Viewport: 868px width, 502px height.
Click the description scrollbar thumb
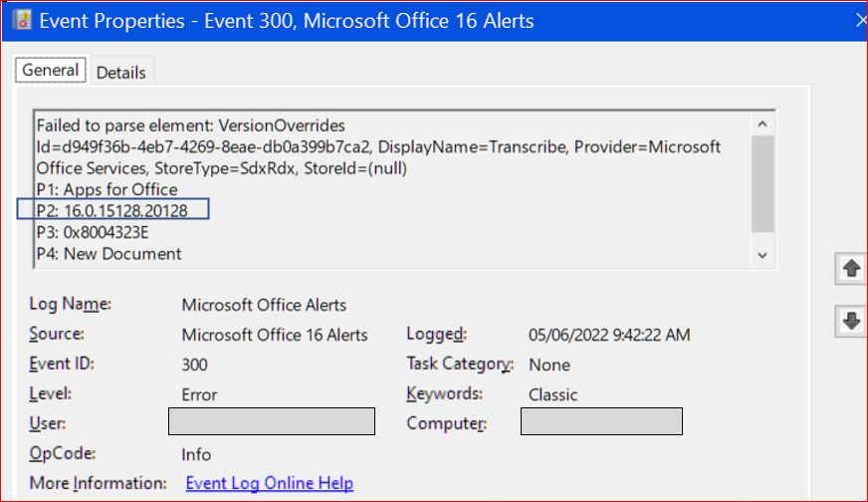tap(762, 184)
